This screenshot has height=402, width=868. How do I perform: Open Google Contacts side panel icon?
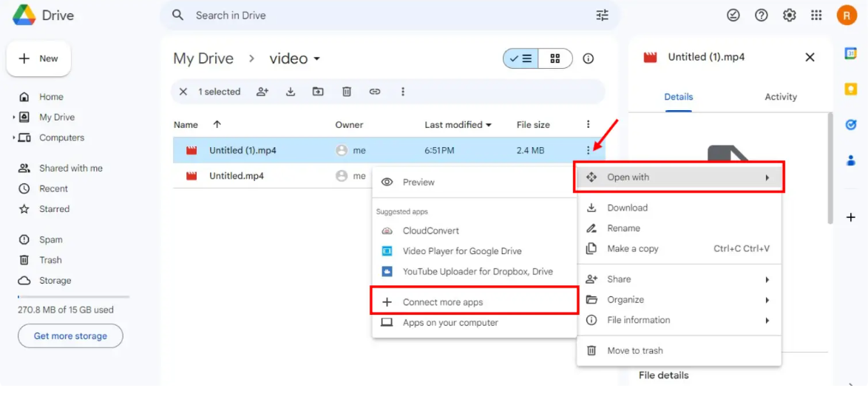851,160
